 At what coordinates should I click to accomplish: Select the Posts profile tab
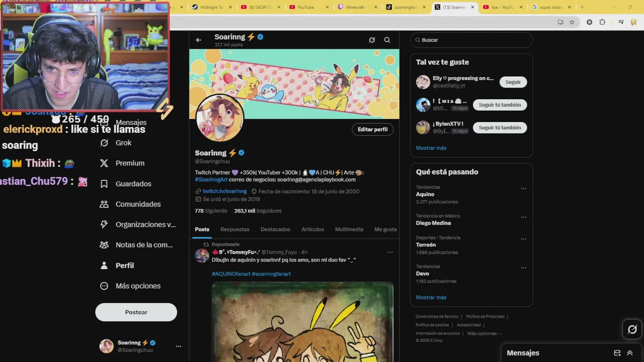coord(202,229)
